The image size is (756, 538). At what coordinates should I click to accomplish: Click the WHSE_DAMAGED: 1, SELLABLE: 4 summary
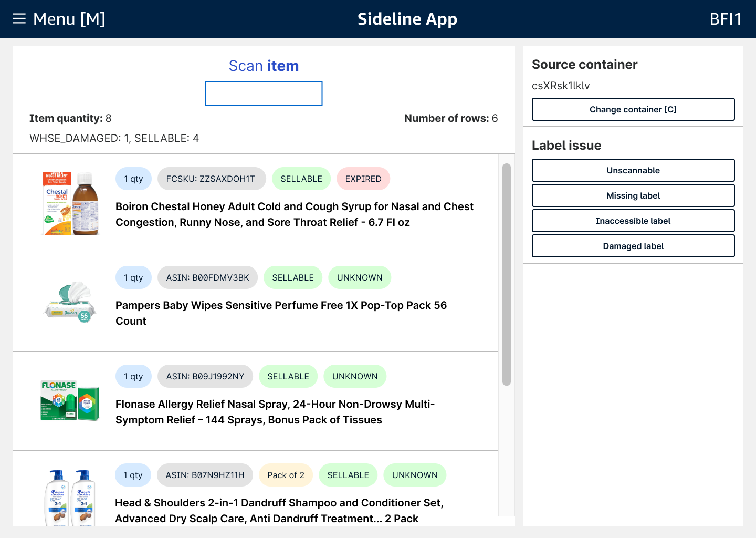point(114,138)
